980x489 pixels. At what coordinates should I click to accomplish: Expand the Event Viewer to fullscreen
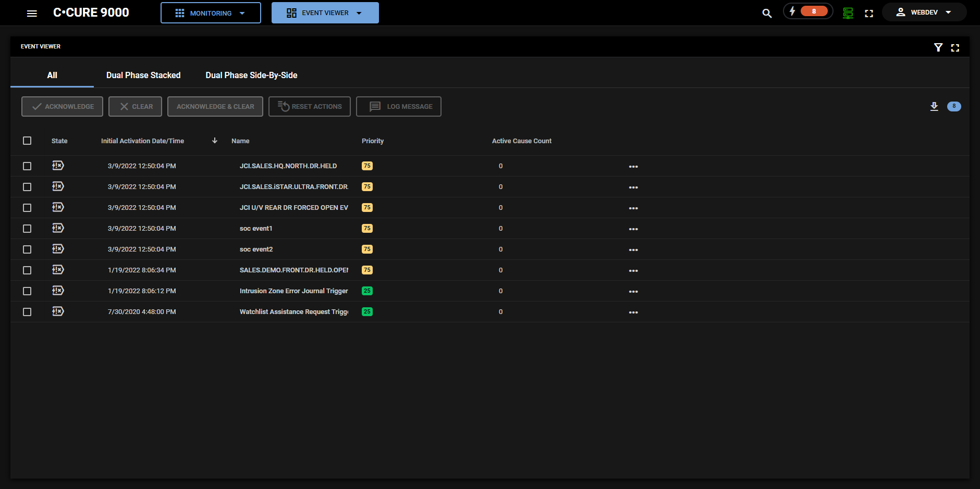955,47
